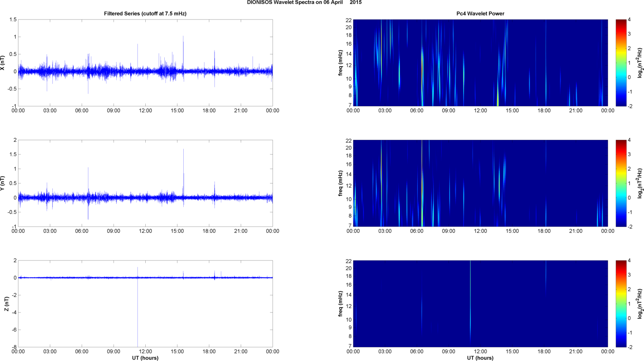Click the "1.5" tick on the X (nT) axis
The height and width of the screenshot is (361, 644).
pos(13,20)
